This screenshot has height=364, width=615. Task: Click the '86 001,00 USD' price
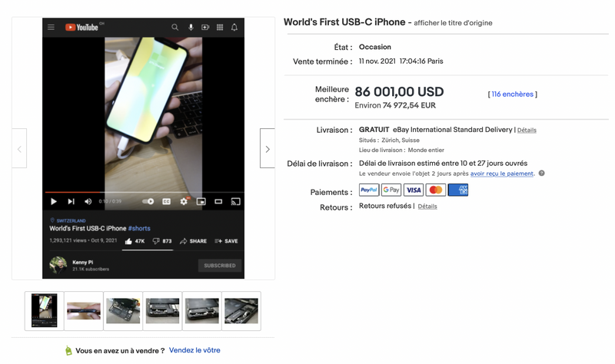399,91
